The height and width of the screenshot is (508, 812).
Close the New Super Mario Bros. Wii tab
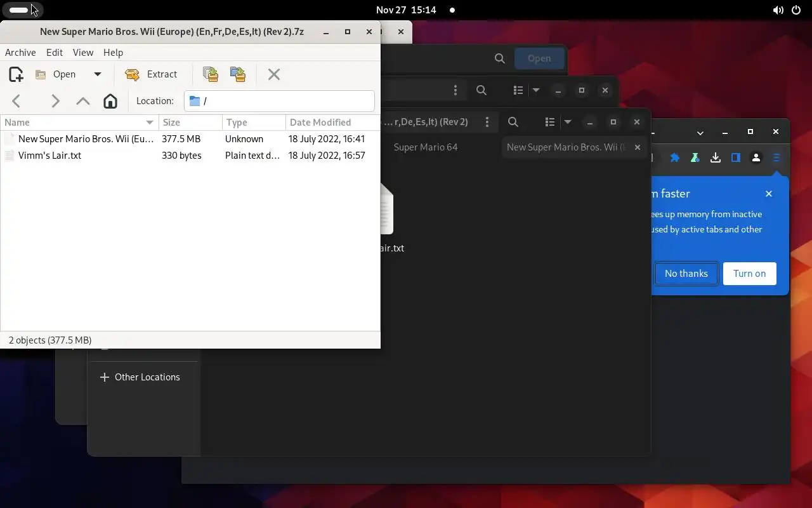[638, 147]
